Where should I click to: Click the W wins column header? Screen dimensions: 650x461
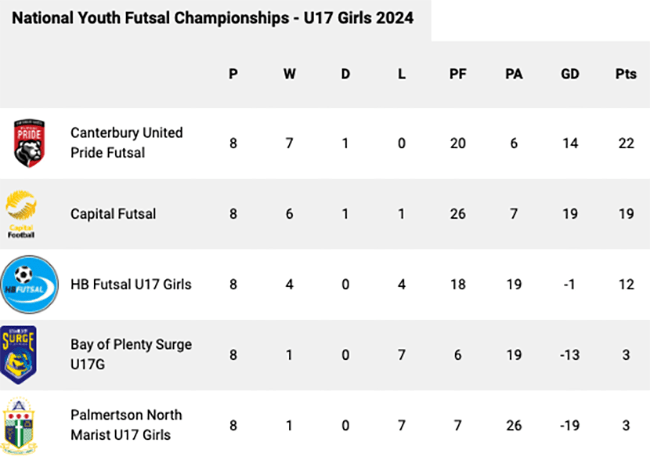point(290,74)
